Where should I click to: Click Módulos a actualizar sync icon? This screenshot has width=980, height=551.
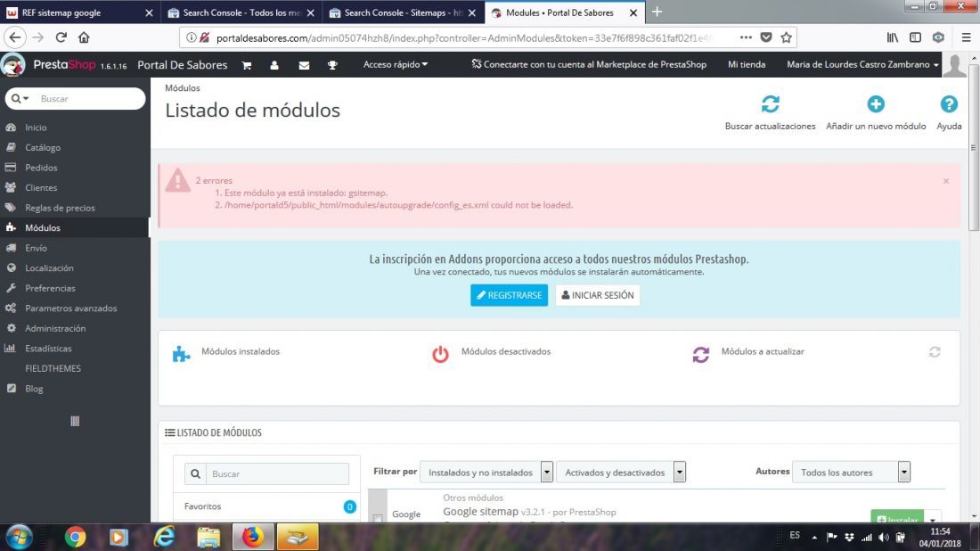pos(700,354)
